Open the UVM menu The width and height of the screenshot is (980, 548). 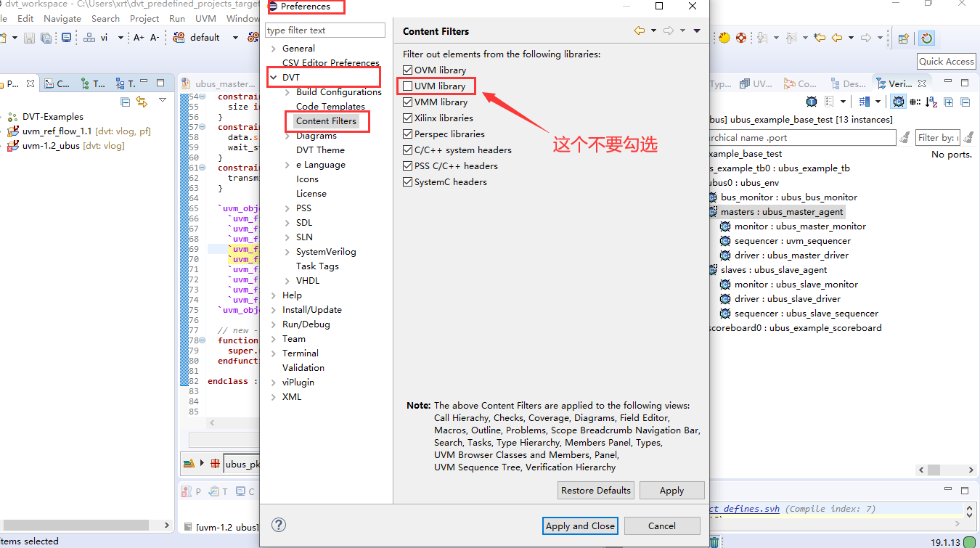pos(207,18)
